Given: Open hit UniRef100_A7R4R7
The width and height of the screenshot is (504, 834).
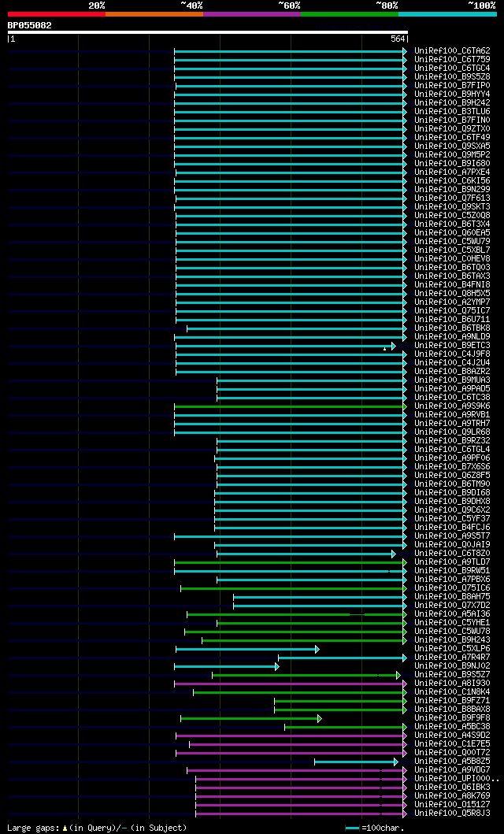Looking at the screenshot, I should (453, 658).
